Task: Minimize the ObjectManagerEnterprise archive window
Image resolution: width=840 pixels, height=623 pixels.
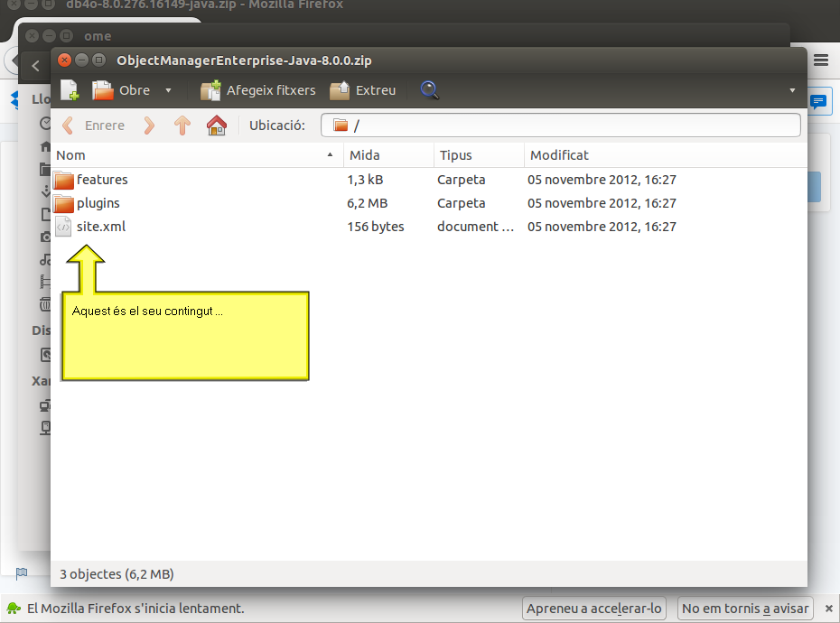Action: click(x=81, y=60)
